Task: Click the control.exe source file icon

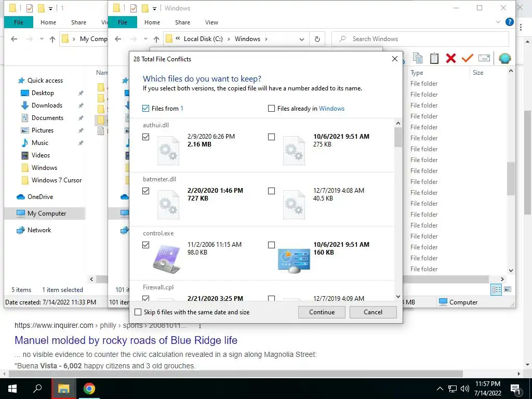Action: (166, 259)
